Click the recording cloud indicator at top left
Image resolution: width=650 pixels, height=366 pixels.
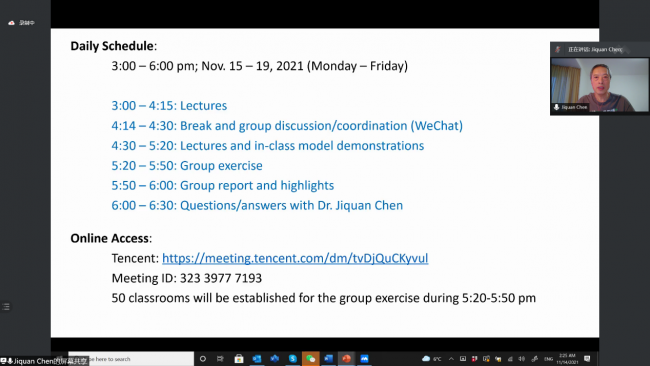tap(12, 23)
